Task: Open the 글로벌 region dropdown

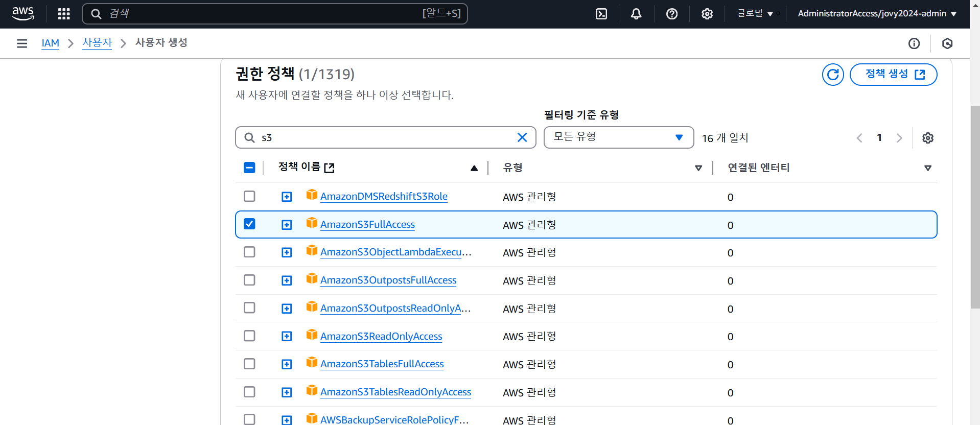Action: pos(755,14)
